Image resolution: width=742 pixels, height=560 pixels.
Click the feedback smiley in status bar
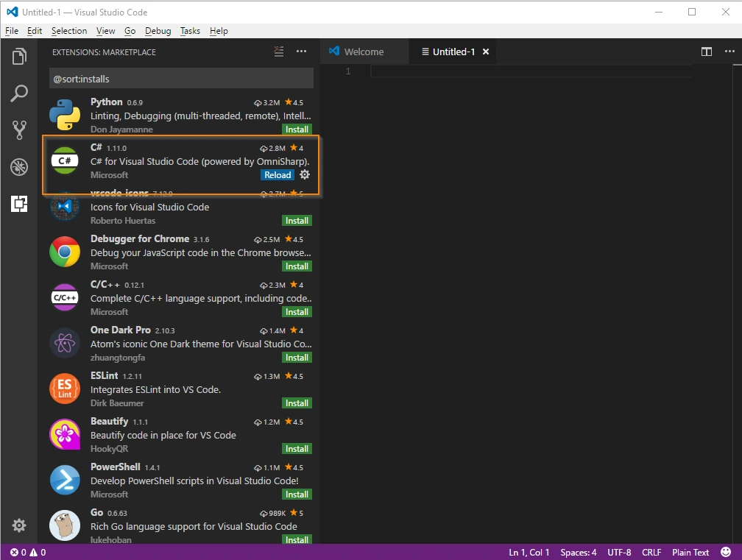tap(726, 552)
